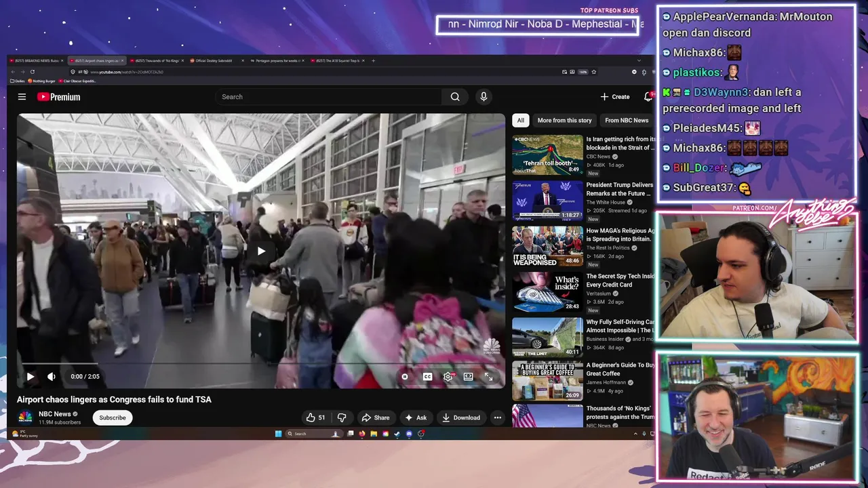
Task: Seek on the video progress bar
Action: click(x=261, y=365)
